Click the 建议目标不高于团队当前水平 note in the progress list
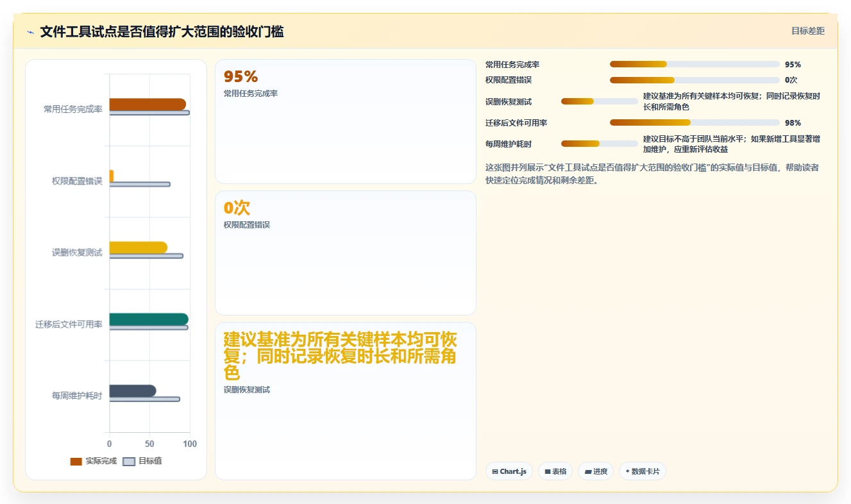This screenshot has height=504, width=851. pyautogui.click(x=732, y=144)
